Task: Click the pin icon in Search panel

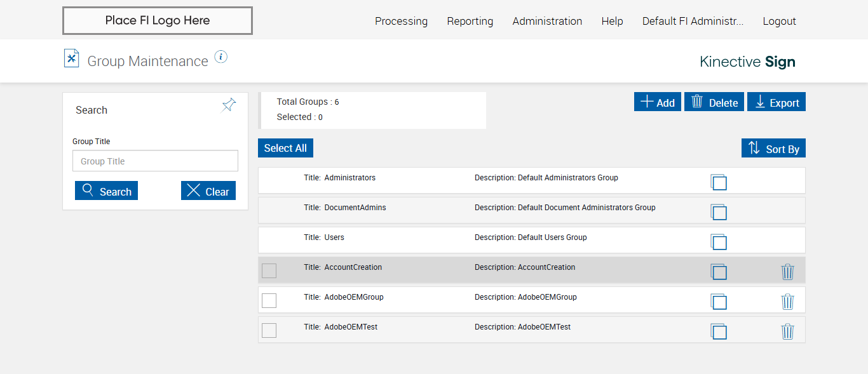Action: coord(229,105)
